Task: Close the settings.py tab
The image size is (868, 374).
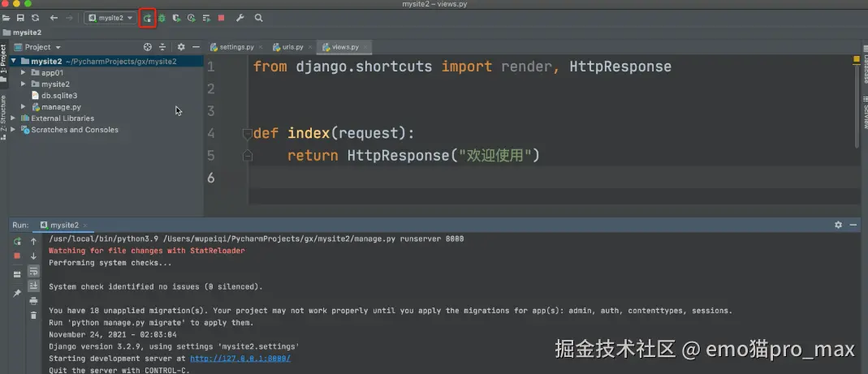Action: 260,48
